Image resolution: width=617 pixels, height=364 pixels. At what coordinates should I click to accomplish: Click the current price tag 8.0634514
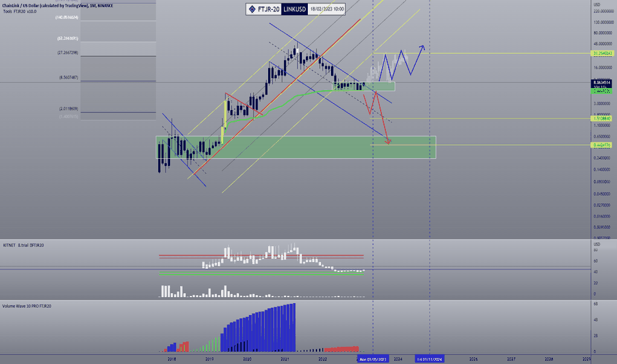(602, 83)
